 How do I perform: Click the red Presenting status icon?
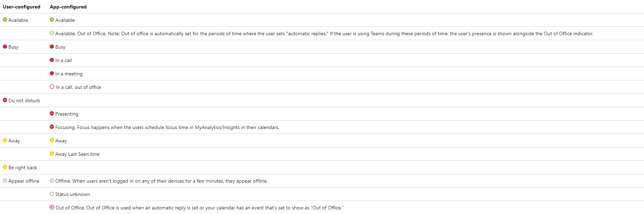coord(52,114)
